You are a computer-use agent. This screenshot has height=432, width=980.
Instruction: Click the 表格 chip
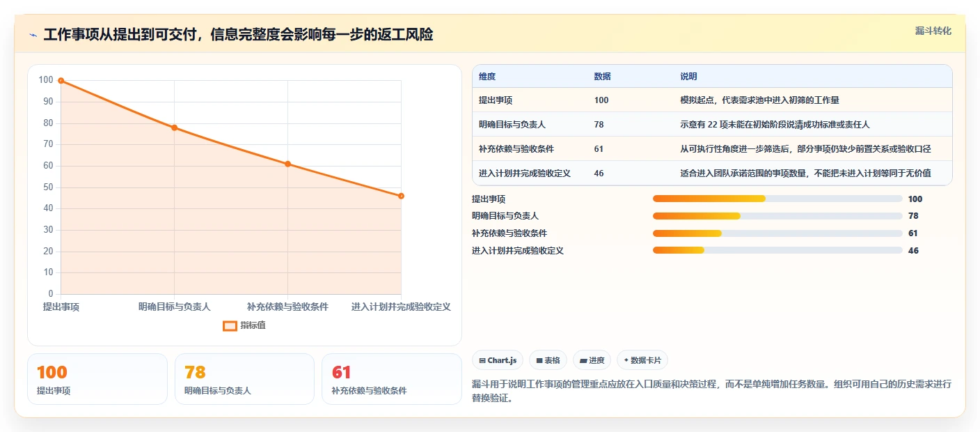click(548, 360)
